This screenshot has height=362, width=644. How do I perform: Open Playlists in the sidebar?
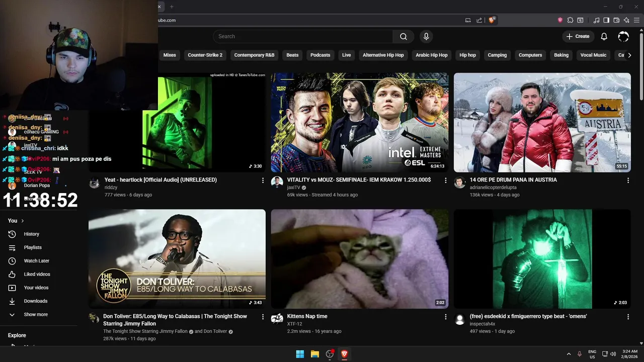[x=33, y=247]
